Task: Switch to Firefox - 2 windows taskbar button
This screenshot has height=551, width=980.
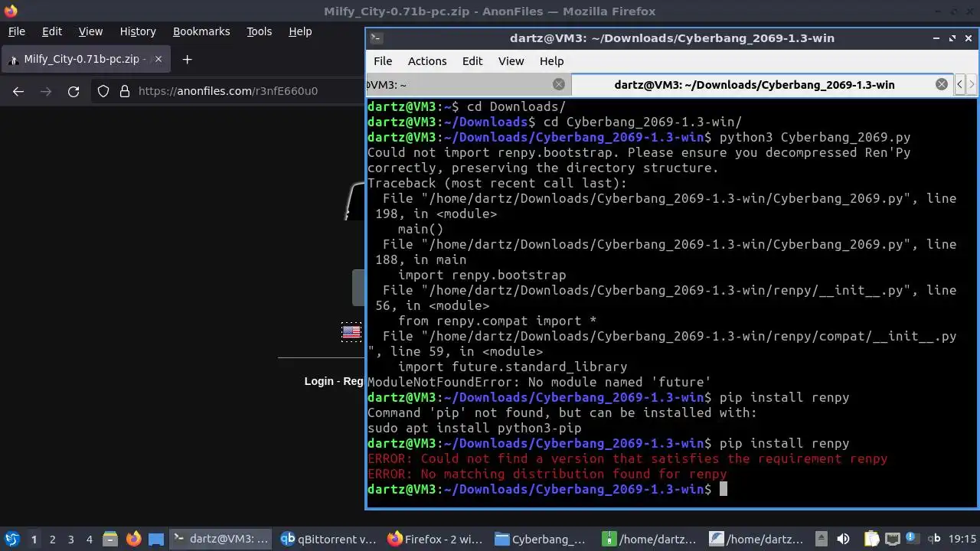Action: (x=435, y=539)
